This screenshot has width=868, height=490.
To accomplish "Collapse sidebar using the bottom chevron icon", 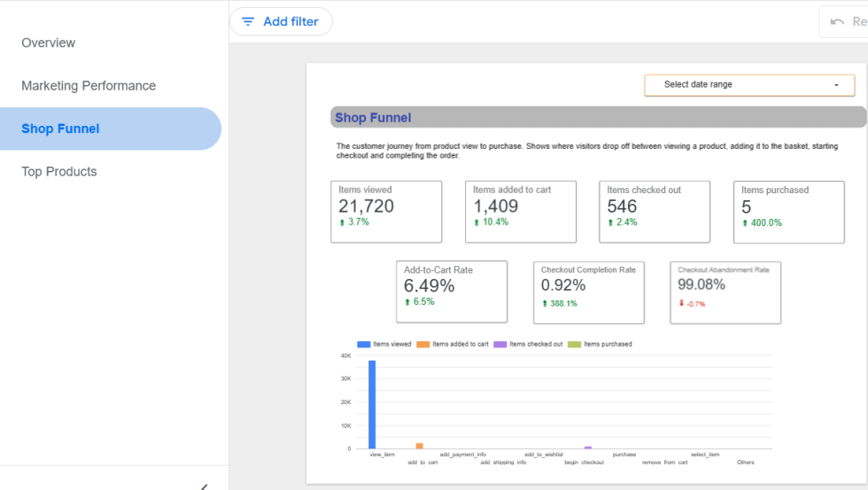I will tap(205, 486).
